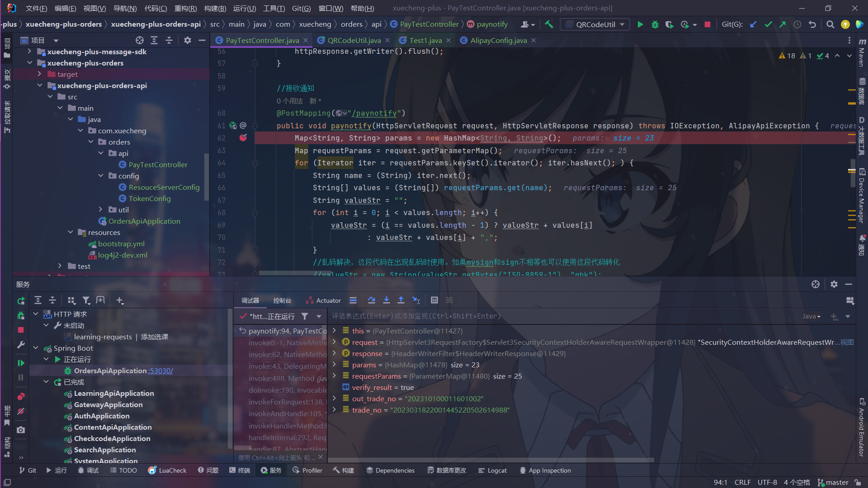The width and height of the screenshot is (868, 488).
Task: Click the Debug bug icon in toolbar
Action: (x=655, y=24)
